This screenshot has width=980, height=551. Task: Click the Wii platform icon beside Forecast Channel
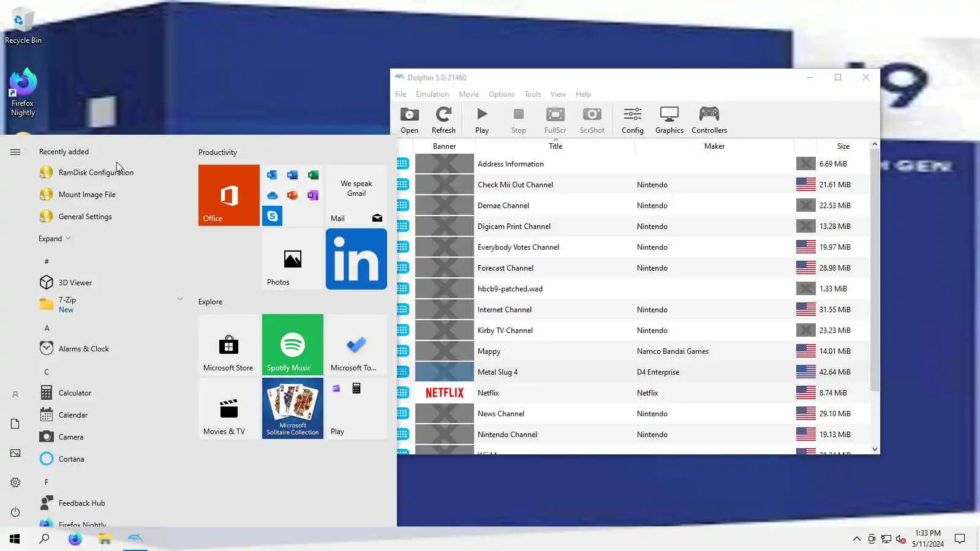pos(403,268)
